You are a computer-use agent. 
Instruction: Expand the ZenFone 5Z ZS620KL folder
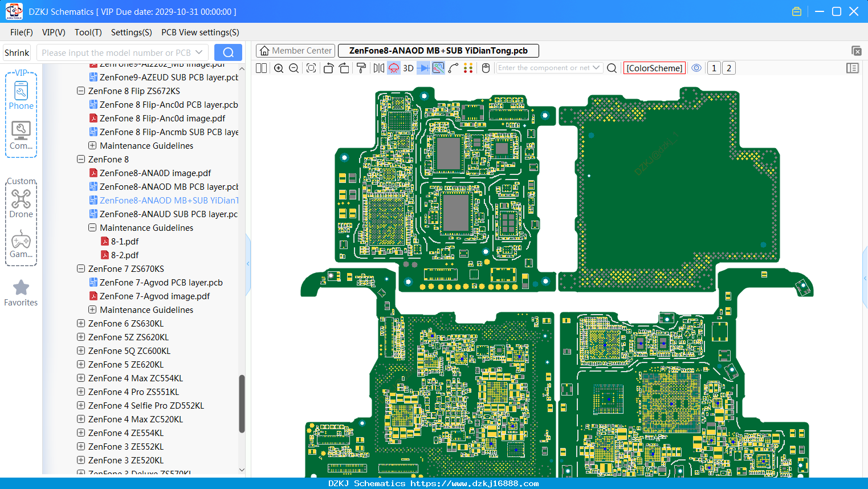point(81,337)
